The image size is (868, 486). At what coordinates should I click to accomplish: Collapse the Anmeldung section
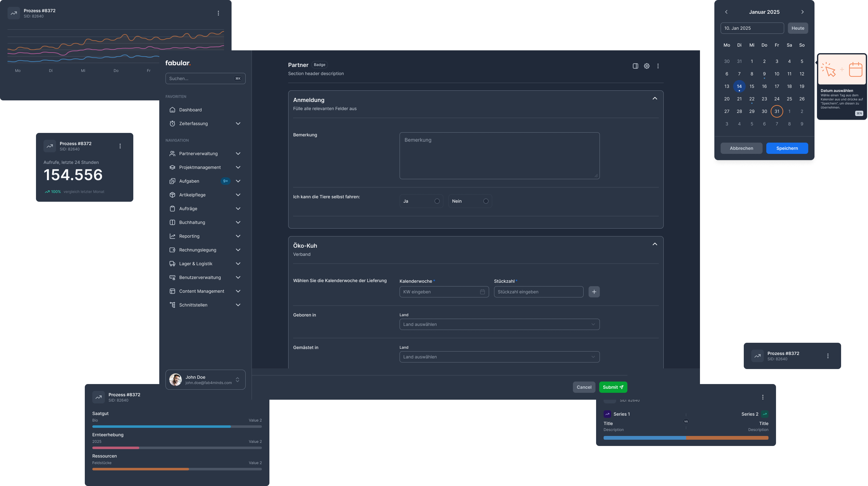pos(655,99)
